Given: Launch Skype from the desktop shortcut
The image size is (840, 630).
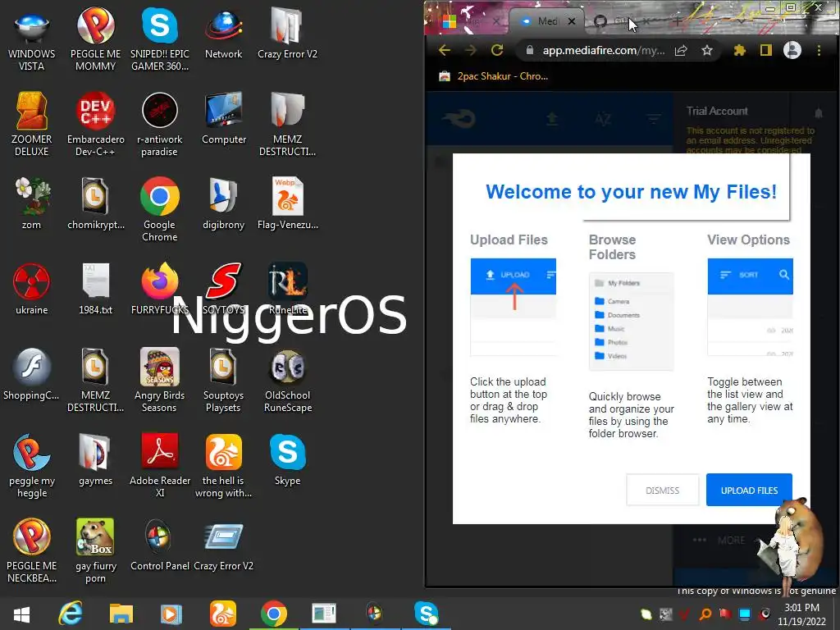Looking at the screenshot, I should [x=288, y=459].
